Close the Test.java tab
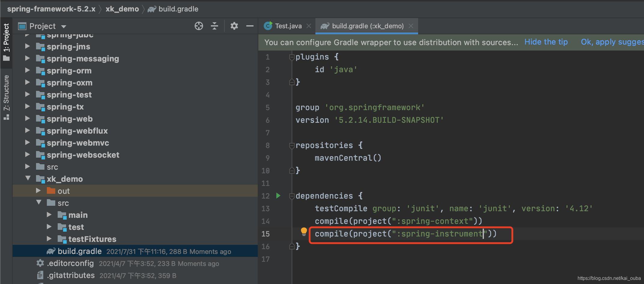Image resolution: width=644 pixels, height=284 pixels. click(309, 26)
